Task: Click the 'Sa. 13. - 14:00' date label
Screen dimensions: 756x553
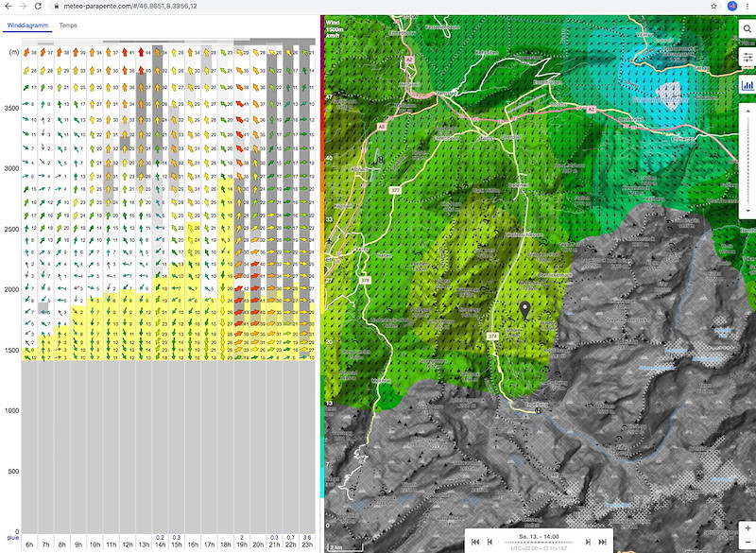Action: [x=539, y=536]
